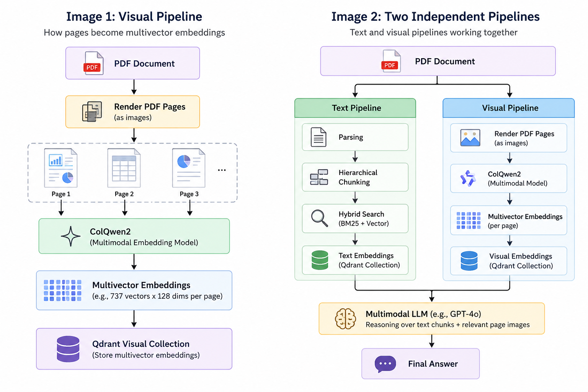This screenshot has height=392, width=588.
Task: Click the Multimodal LLM (e.g., GPT-4o) label
Action: [423, 314]
